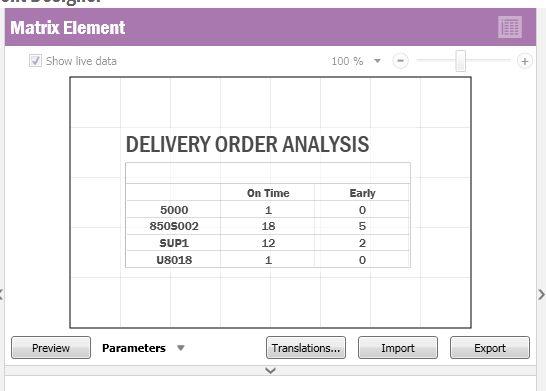Click the Export button
The height and width of the screenshot is (391, 546).
pyautogui.click(x=490, y=347)
